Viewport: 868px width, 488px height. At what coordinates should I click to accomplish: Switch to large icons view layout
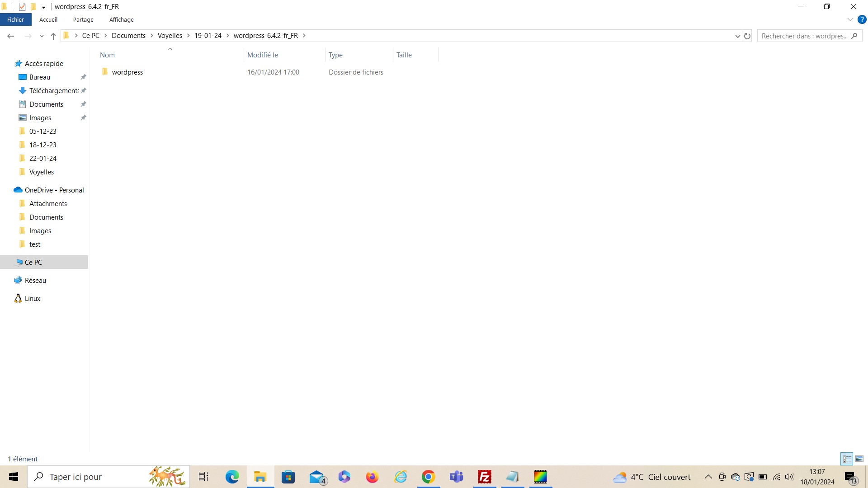point(859,459)
